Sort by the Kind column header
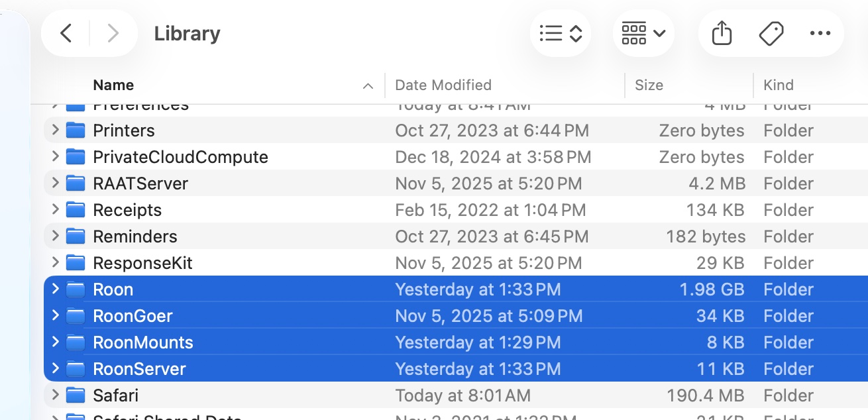868x420 pixels. [x=779, y=85]
